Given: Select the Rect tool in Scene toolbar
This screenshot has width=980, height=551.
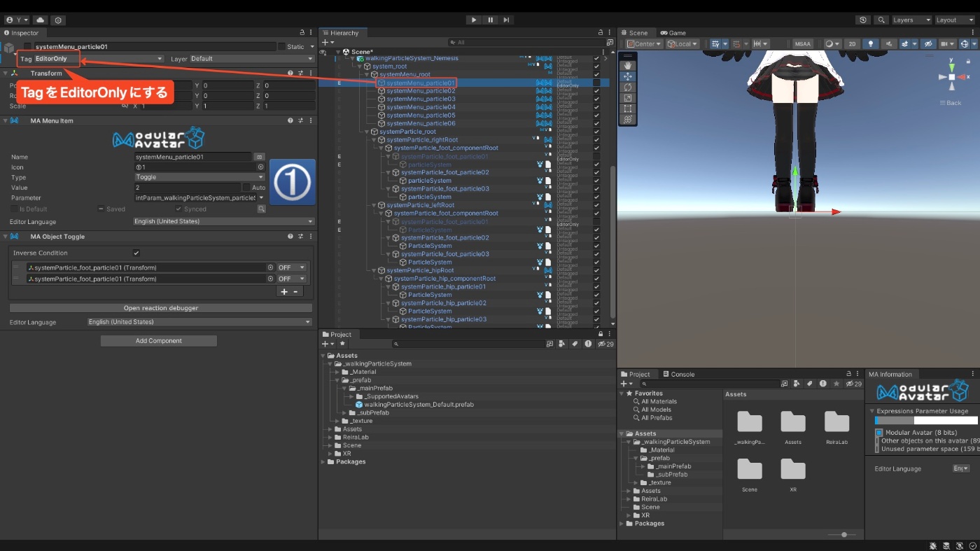Looking at the screenshot, I should click(x=628, y=109).
